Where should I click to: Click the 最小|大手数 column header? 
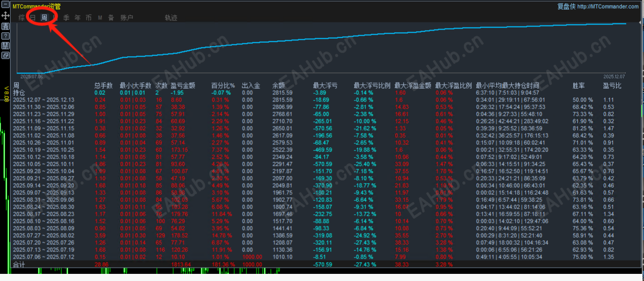134,86
